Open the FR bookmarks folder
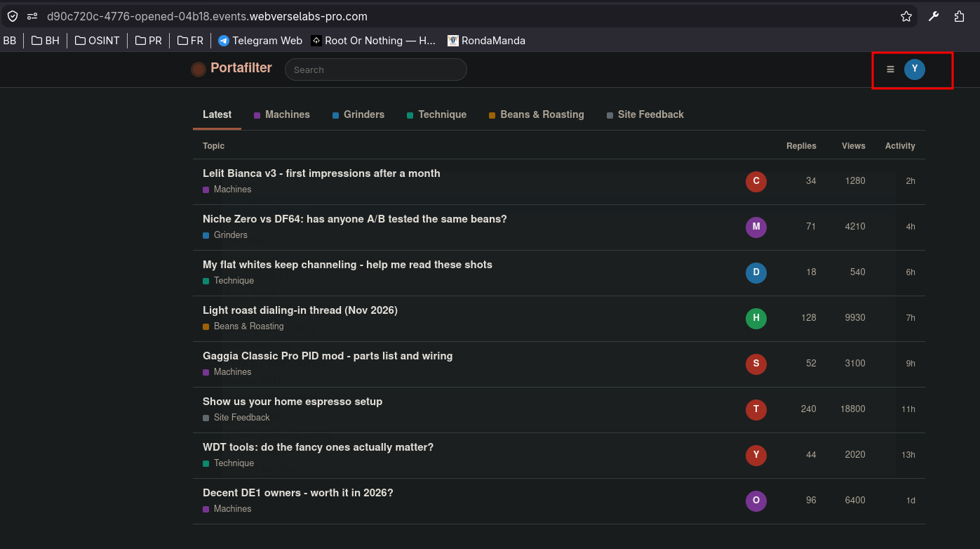This screenshot has height=549, width=980. pos(190,41)
